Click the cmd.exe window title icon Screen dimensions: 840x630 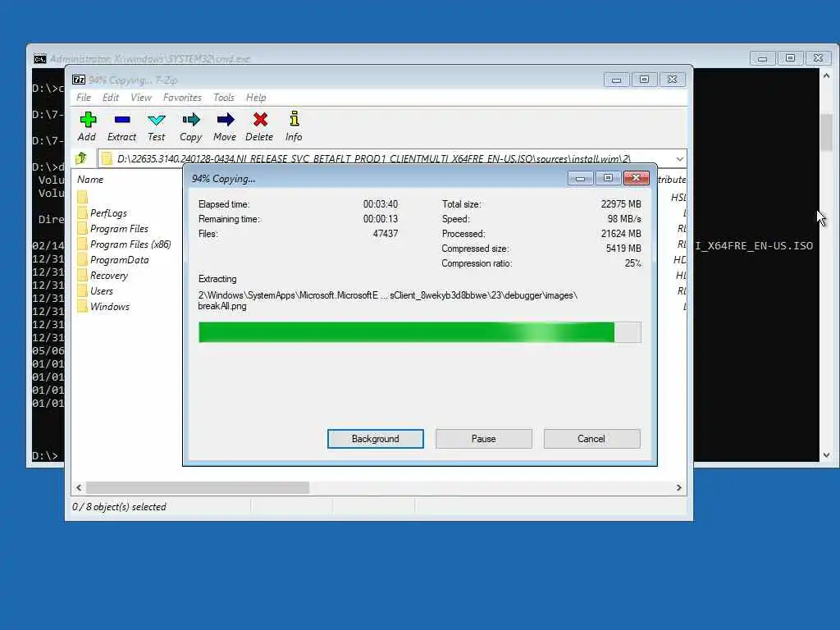pyautogui.click(x=39, y=58)
